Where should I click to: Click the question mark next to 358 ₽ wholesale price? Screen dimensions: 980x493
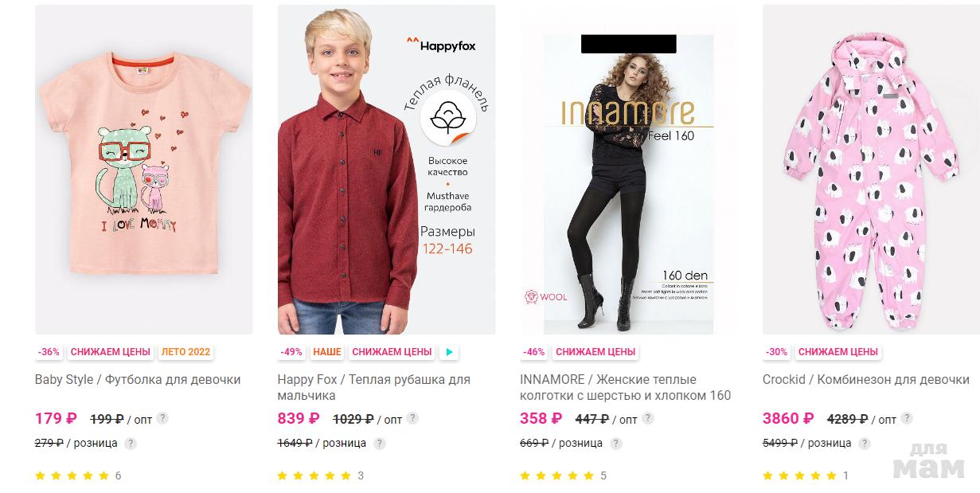point(648,418)
